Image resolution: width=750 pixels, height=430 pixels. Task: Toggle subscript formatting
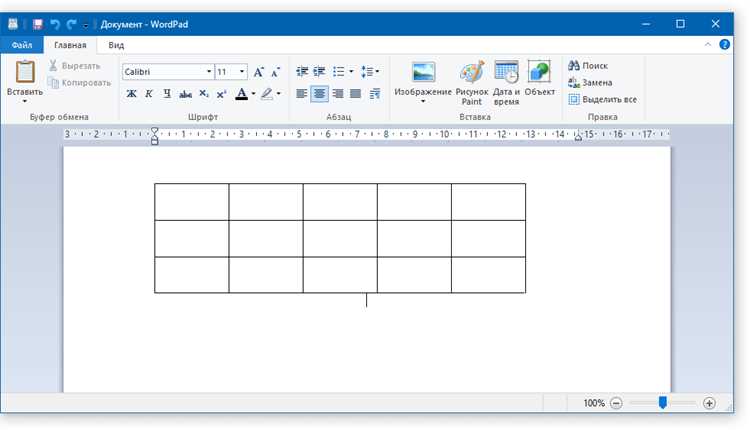204,94
